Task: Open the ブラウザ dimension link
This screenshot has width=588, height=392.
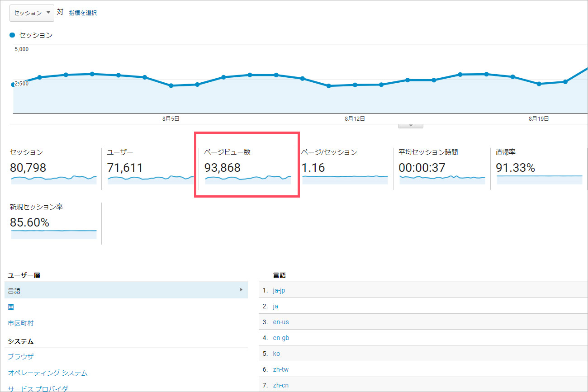Action: coord(21,357)
